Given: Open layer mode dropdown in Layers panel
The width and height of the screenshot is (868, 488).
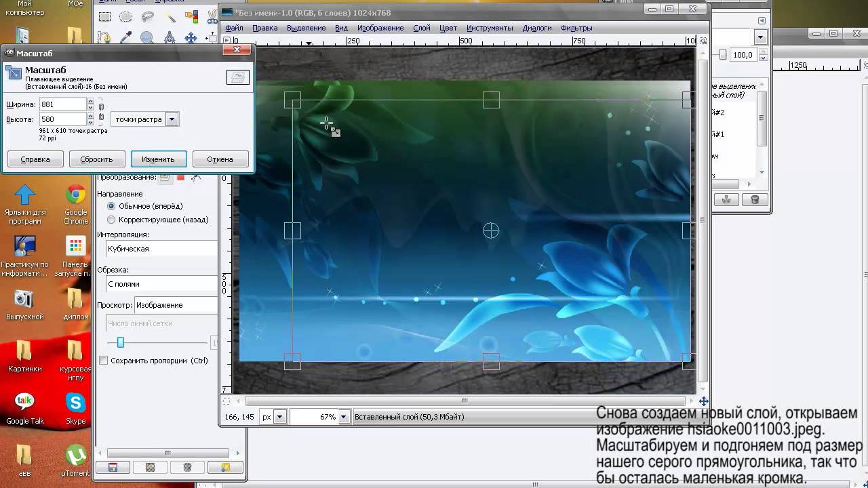Looking at the screenshot, I should (760, 37).
